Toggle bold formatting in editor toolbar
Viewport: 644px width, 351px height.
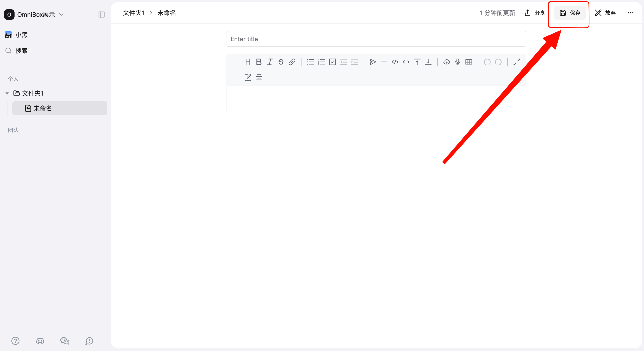[259, 62]
